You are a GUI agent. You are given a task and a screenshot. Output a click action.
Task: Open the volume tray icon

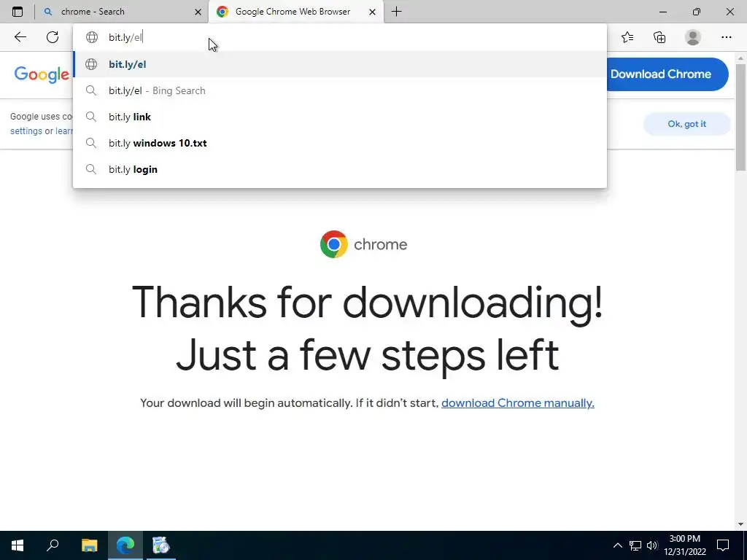[652, 545]
